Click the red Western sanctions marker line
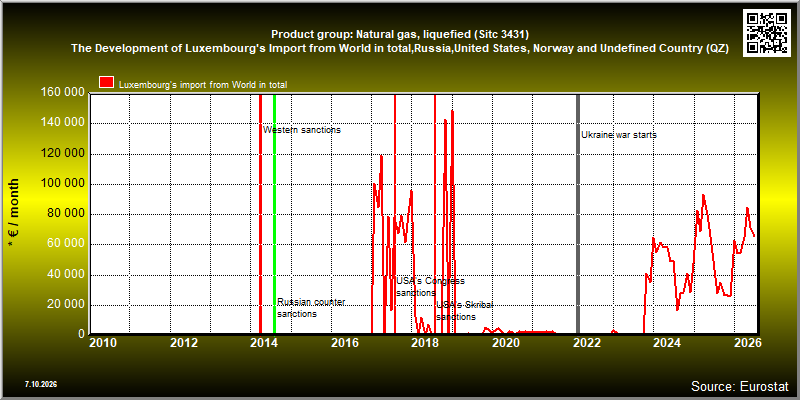The height and width of the screenshot is (400, 800). (x=260, y=214)
